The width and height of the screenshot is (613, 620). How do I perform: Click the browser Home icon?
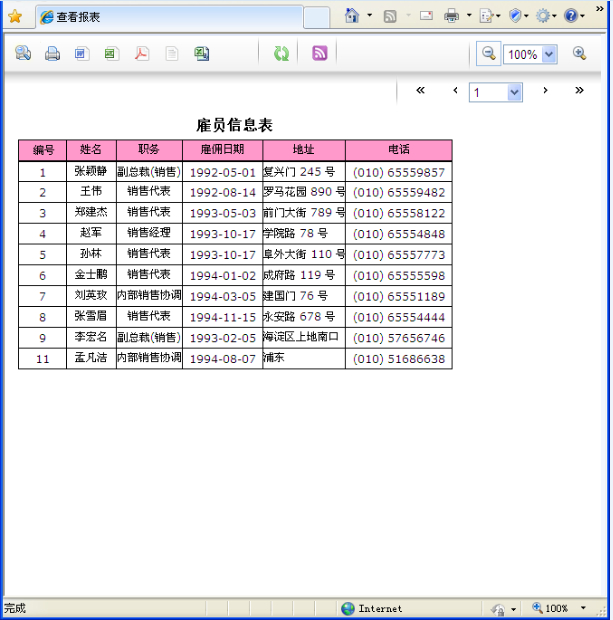pos(352,16)
